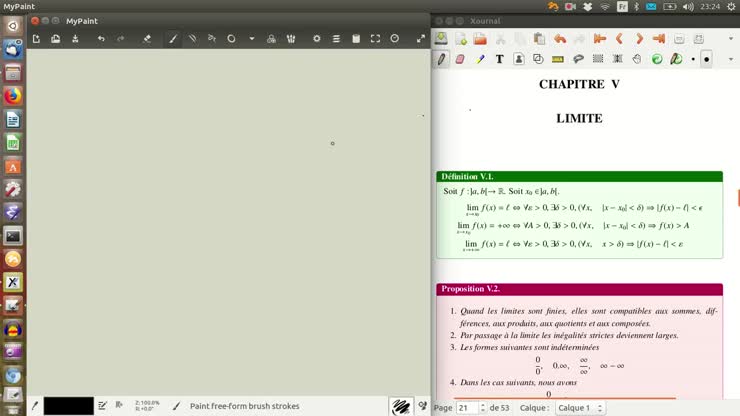The image size is (740, 416).
Task: Open the Calque layer dropdown
Action: click(580, 408)
